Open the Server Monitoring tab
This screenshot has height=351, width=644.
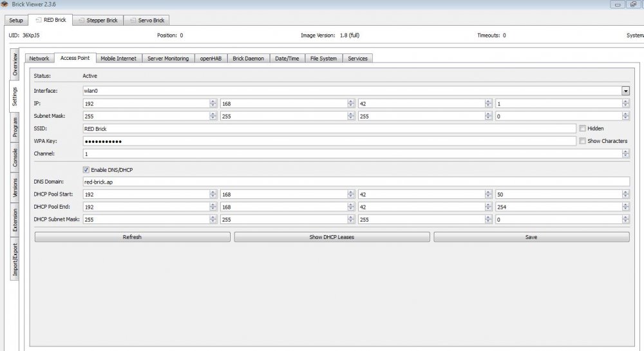tap(167, 59)
